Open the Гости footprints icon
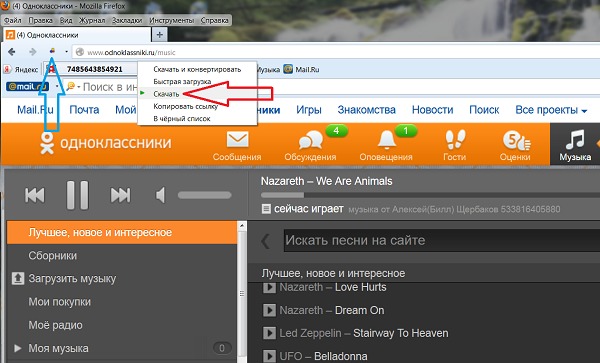Viewport: 600px width, 363px height. click(455, 139)
